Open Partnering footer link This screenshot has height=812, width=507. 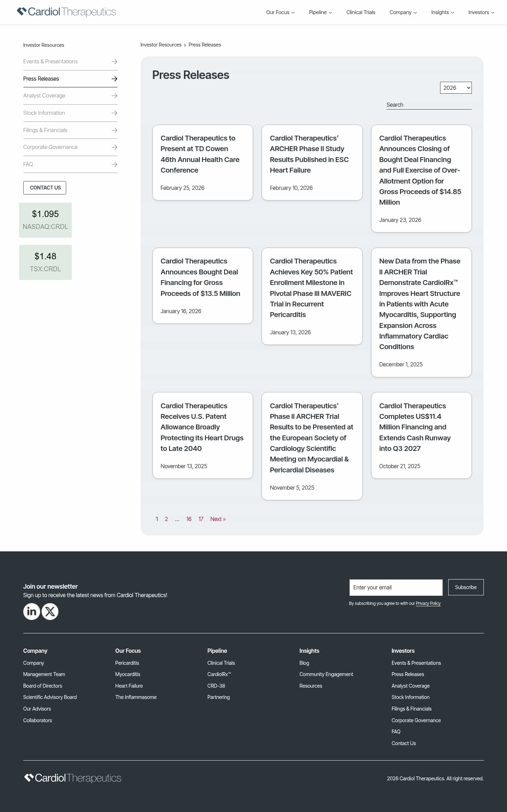click(x=218, y=697)
